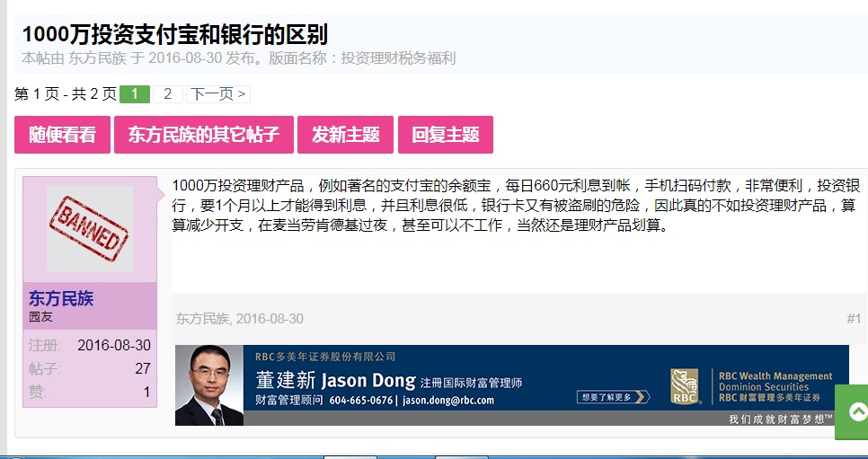The width and height of the screenshot is (868, 459).
Task: Click the 帖子 count value 27
Action: pyautogui.click(x=143, y=369)
